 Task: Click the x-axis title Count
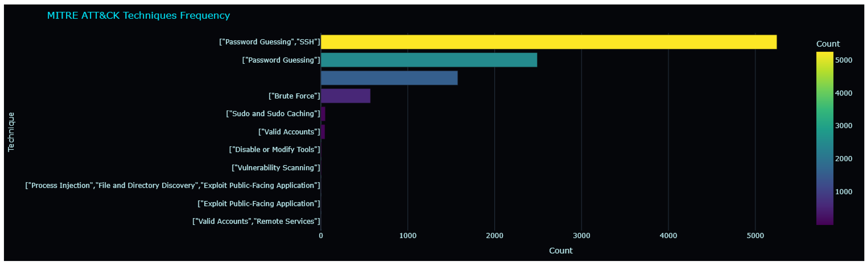point(561,251)
